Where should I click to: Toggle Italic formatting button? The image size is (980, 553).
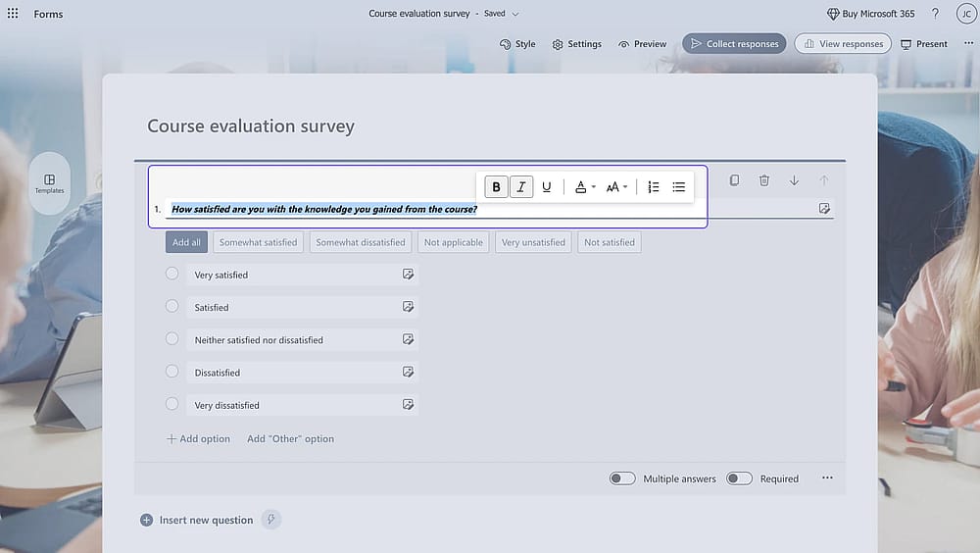[521, 186]
